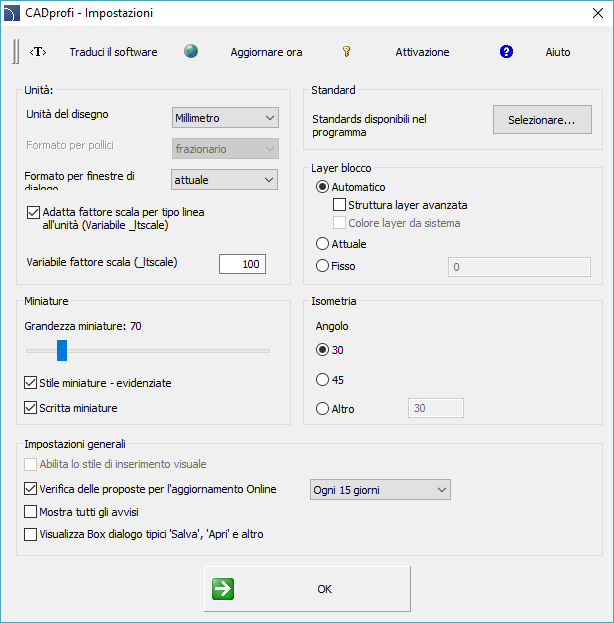Enable Mostra tutti gli avvisi
The width and height of the screenshot is (614, 623).
click(x=31, y=512)
